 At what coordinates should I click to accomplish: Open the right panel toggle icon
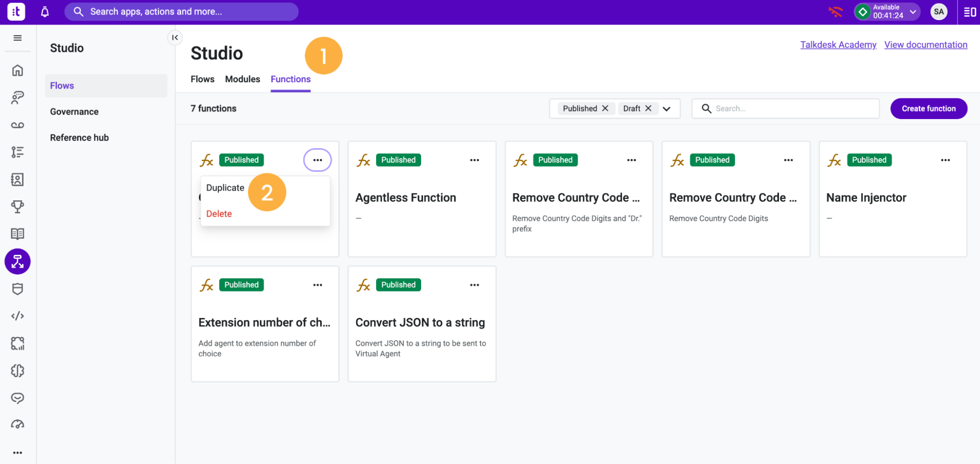coord(970,12)
